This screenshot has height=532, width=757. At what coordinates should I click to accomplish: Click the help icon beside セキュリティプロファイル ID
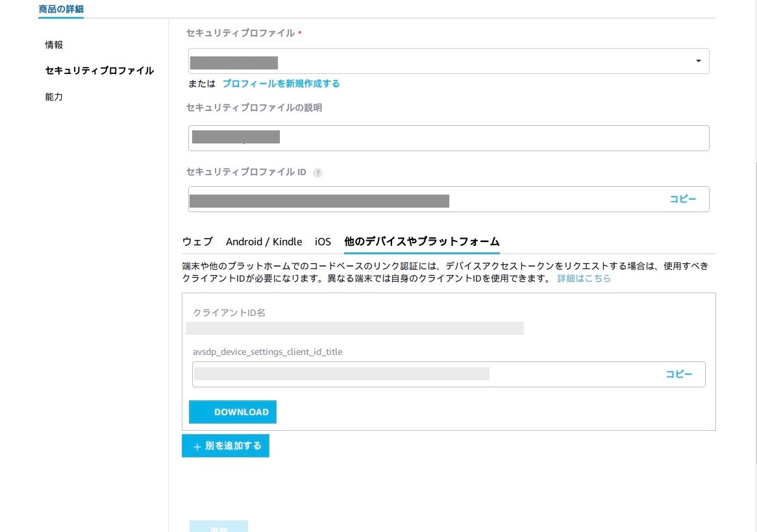click(317, 173)
